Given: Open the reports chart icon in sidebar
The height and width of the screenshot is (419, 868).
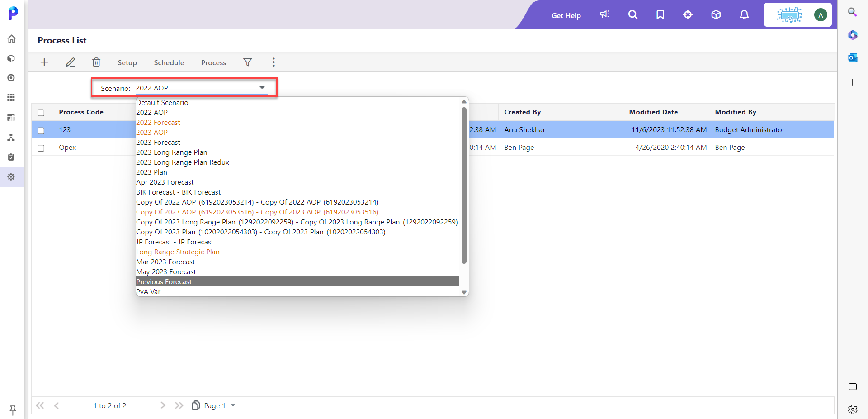Looking at the screenshot, I should [x=11, y=118].
